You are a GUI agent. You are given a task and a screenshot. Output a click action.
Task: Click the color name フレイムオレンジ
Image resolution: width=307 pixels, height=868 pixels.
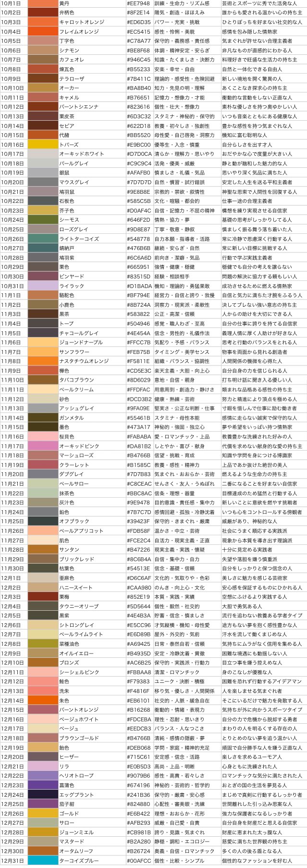tap(79, 32)
